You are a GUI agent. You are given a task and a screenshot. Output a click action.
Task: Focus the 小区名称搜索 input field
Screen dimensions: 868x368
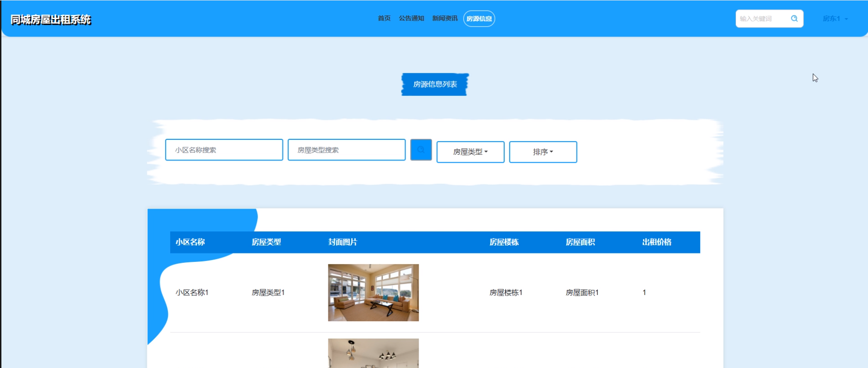(x=224, y=150)
